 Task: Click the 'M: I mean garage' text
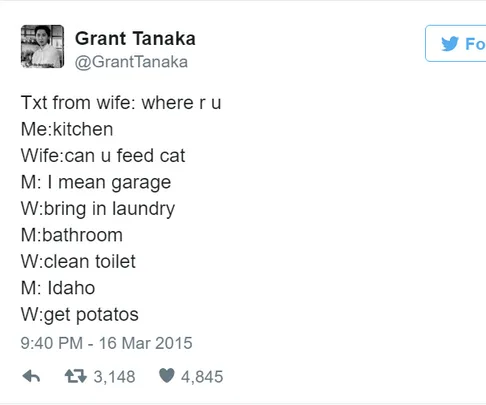point(96,183)
